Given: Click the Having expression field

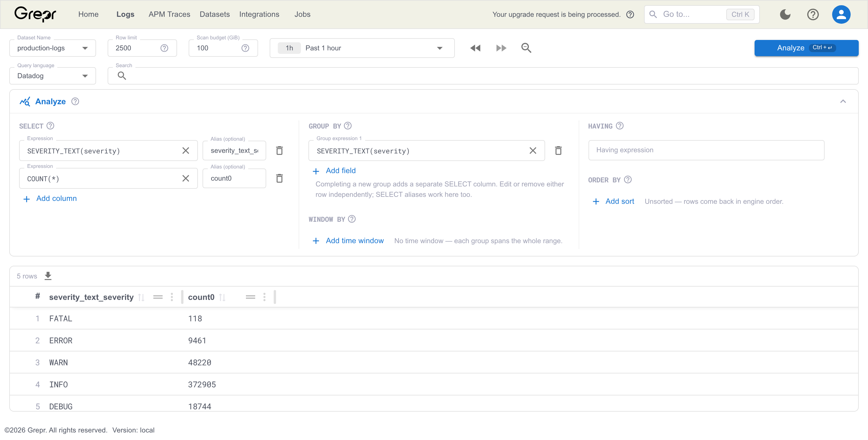Looking at the screenshot, I should coord(706,150).
